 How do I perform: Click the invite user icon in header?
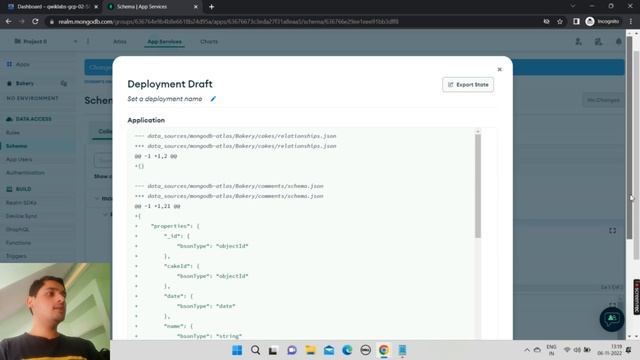tap(578, 42)
